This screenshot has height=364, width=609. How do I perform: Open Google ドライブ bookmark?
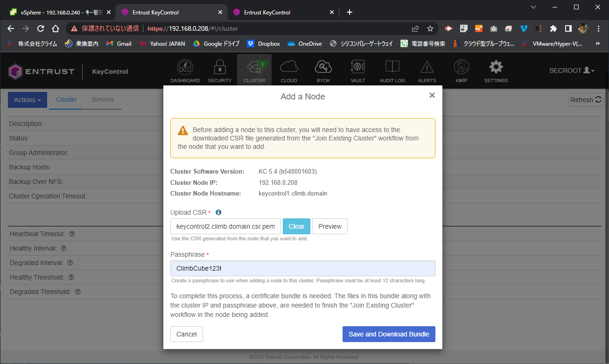click(216, 43)
